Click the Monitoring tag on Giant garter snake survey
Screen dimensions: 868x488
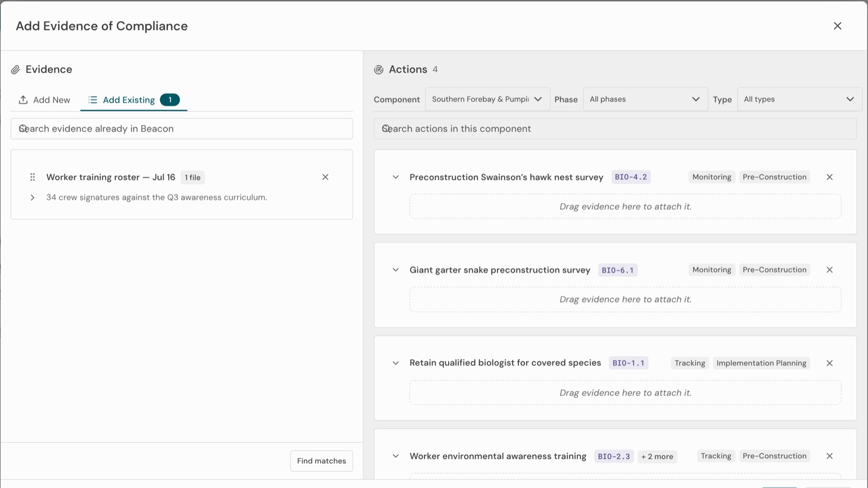[712, 270]
